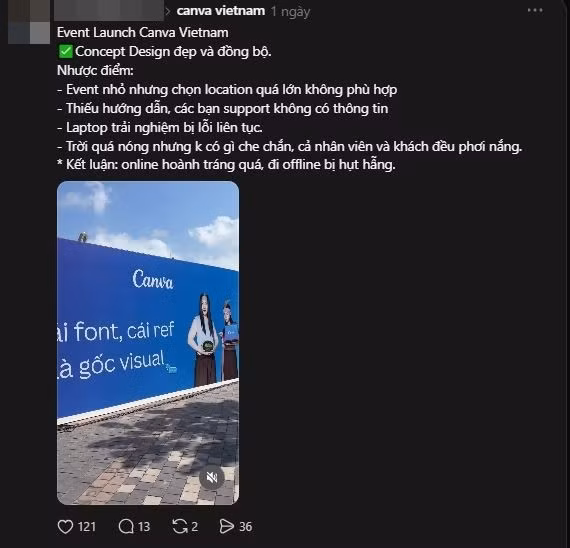
Task: Open the "canva vietnam" topic link
Action: [x=221, y=11]
